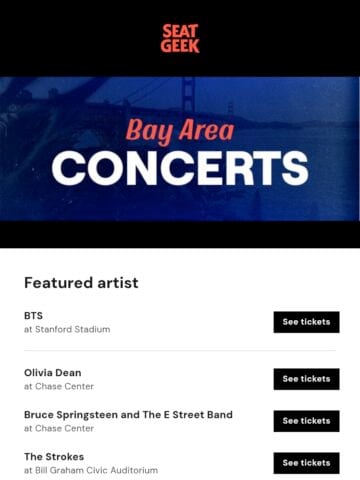The image size is (360, 480).
Task: See tickets for BTS
Action: click(306, 322)
